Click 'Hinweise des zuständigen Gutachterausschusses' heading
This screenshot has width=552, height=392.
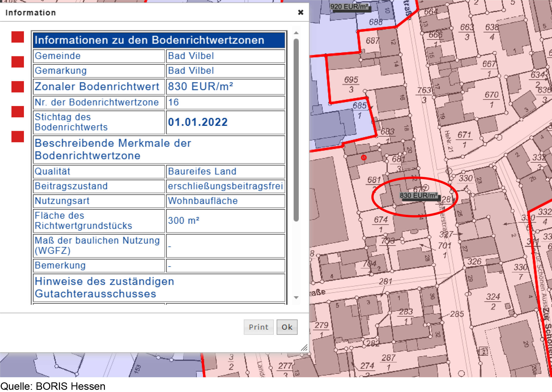click(x=104, y=287)
